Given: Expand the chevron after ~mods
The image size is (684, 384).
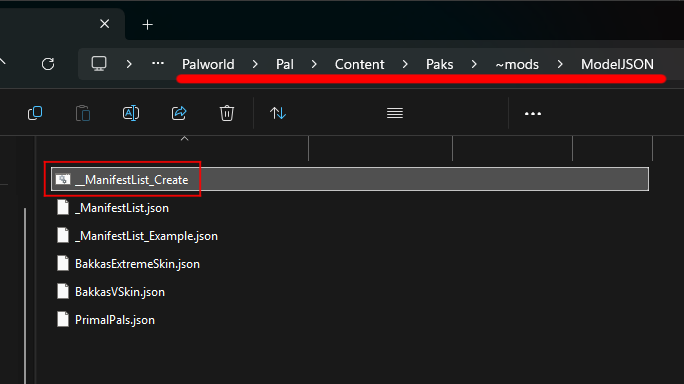Looking at the screenshot, I should click(x=560, y=64).
